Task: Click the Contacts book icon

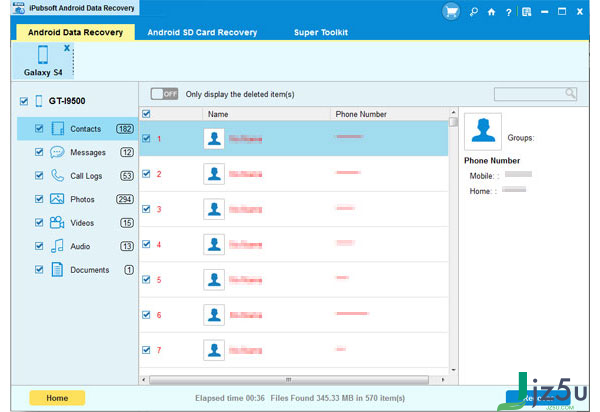Action: (x=57, y=129)
